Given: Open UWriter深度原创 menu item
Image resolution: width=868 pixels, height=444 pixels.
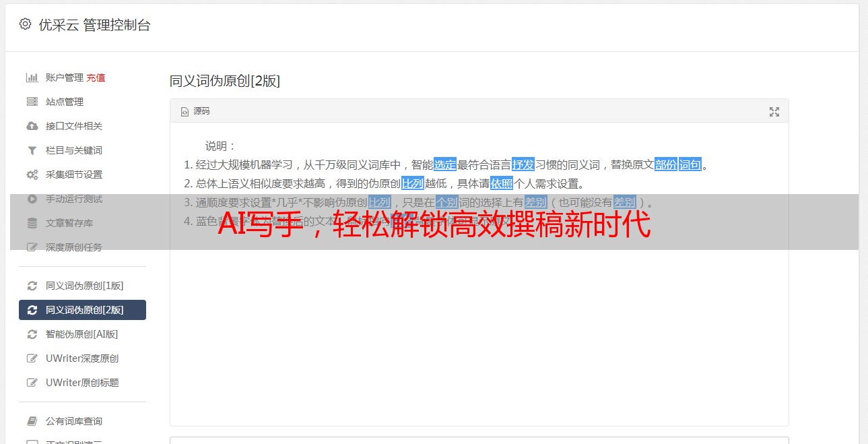Looking at the screenshot, I should pyautogui.click(x=82, y=358).
